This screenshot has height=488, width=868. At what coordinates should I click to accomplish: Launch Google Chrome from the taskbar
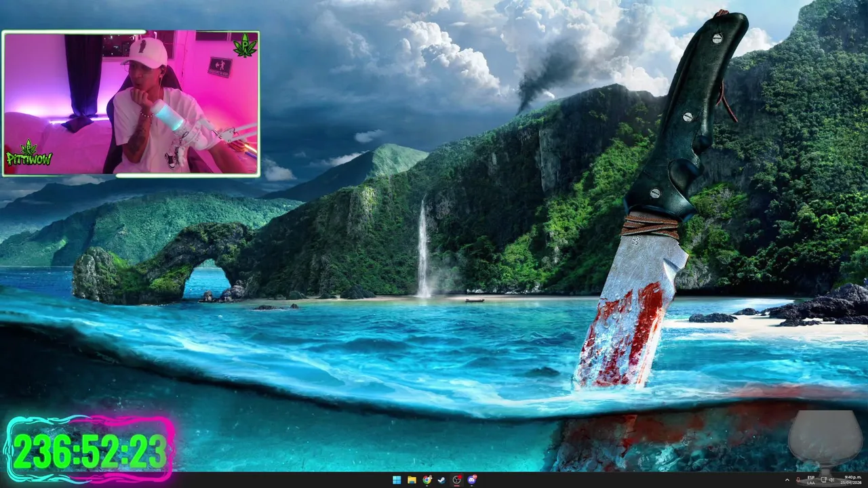(x=427, y=480)
